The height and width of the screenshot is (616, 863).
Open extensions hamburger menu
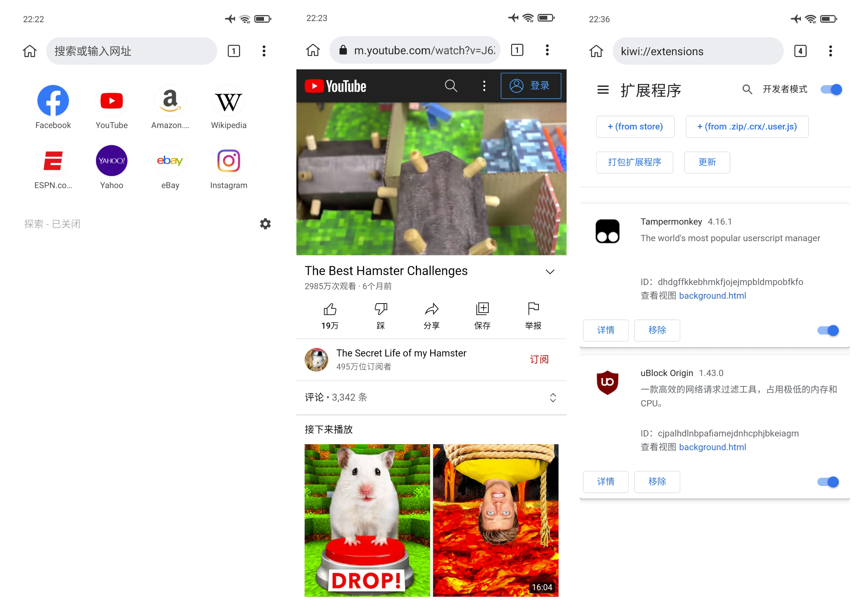[x=603, y=90]
